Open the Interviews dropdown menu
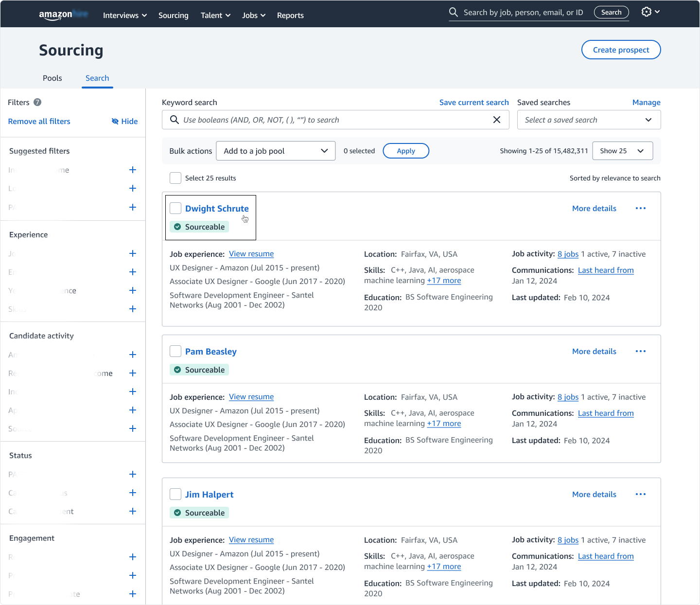 [x=125, y=15]
